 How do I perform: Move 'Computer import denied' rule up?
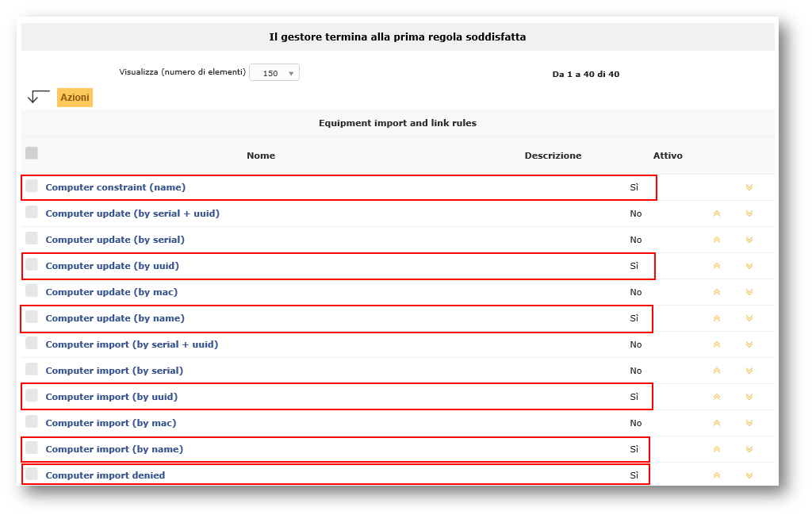point(716,475)
